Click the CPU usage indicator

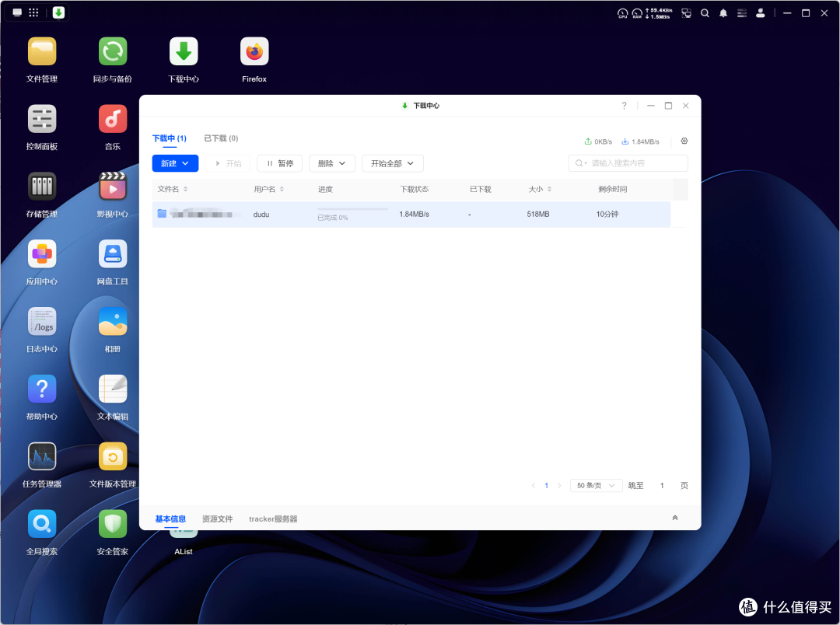(622, 13)
